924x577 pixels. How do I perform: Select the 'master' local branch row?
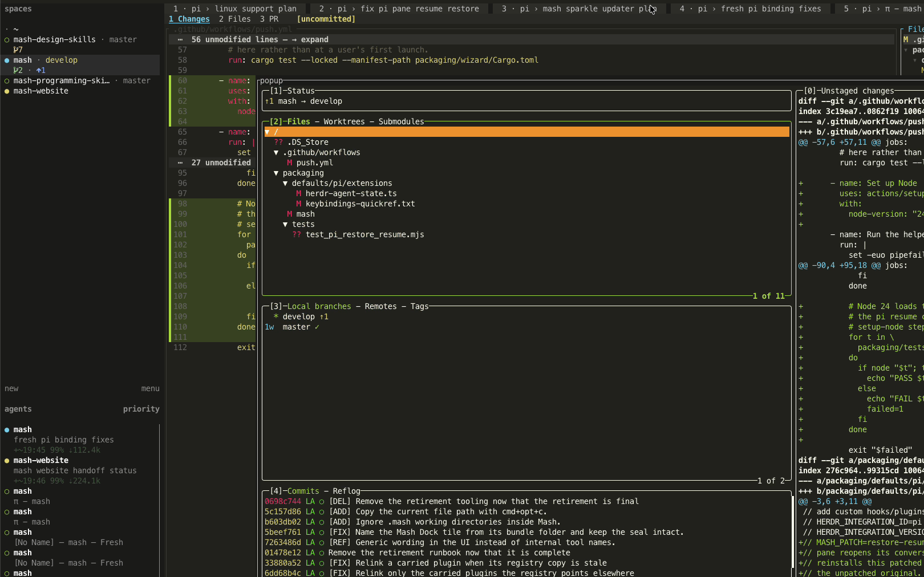tap(527, 327)
